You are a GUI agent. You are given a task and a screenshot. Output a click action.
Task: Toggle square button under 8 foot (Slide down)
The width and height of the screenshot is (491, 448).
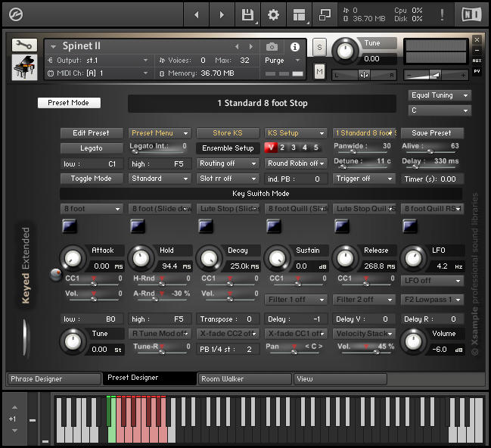tap(138, 226)
